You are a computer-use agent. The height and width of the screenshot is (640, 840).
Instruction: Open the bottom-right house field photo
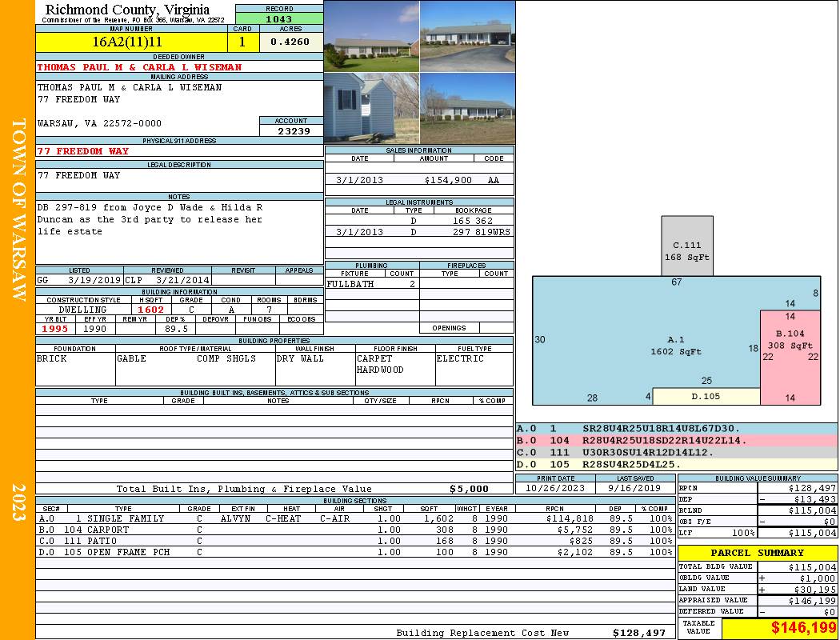tap(468, 108)
